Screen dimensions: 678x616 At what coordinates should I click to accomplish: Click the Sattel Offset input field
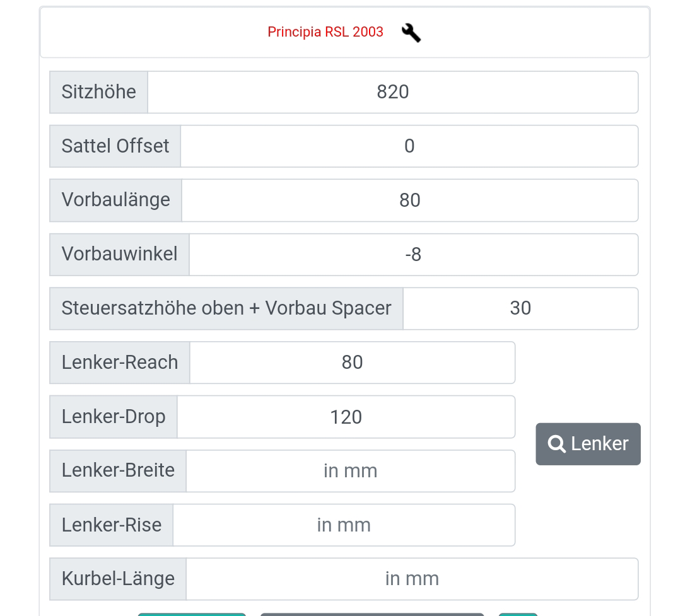click(409, 146)
